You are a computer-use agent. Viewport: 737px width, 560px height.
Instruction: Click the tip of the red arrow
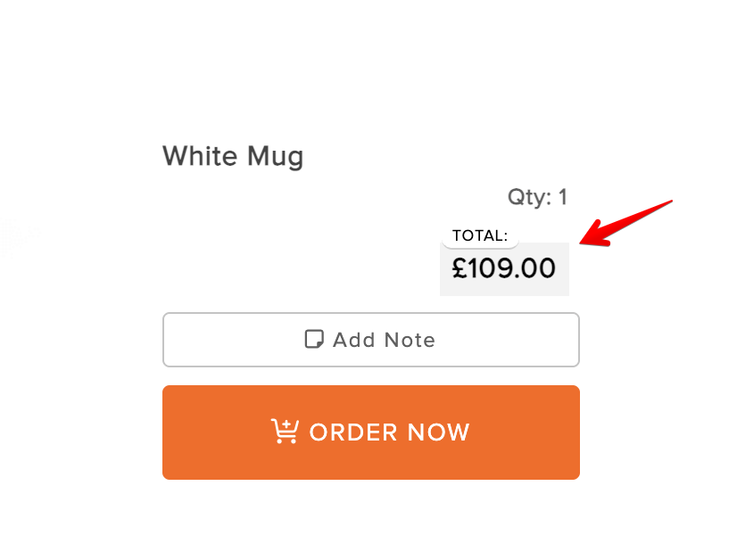pos(582,243)
